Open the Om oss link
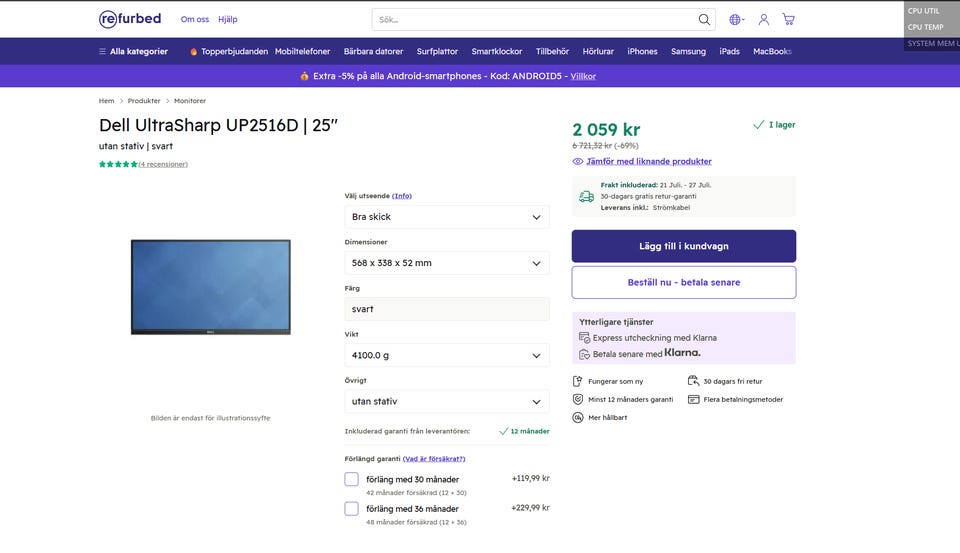Screen dimensions: 960x553 click(x=195, y=19)
